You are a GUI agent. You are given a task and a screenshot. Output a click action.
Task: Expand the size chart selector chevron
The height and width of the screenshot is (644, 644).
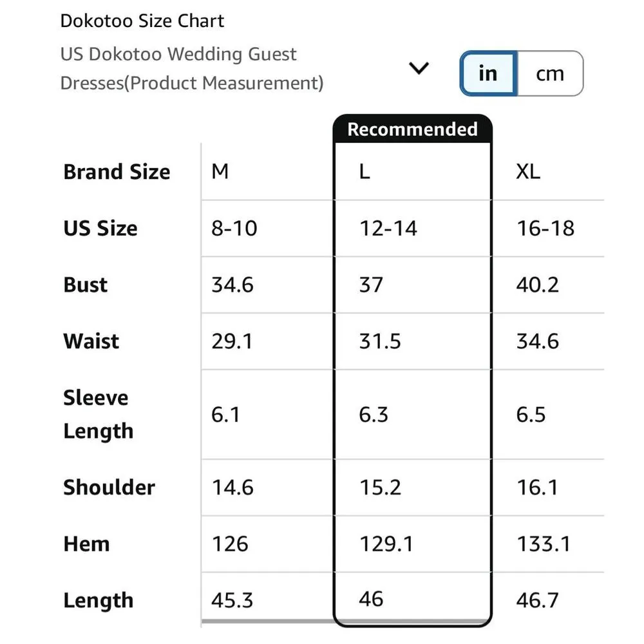(419, 68)
